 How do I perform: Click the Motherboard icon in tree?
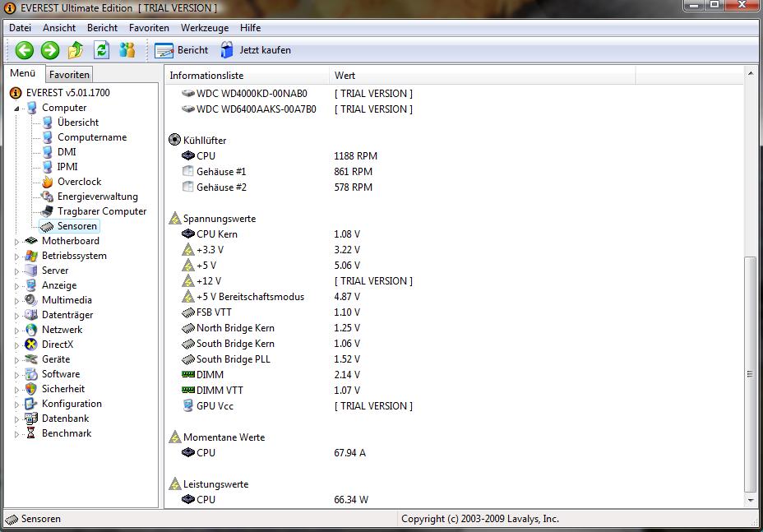(31, 240)
